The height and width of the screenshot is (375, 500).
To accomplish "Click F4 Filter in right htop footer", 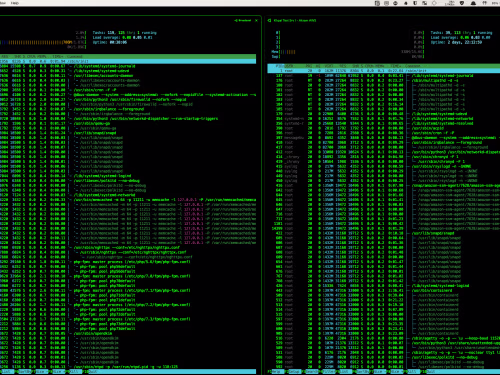I will (327, 371).
